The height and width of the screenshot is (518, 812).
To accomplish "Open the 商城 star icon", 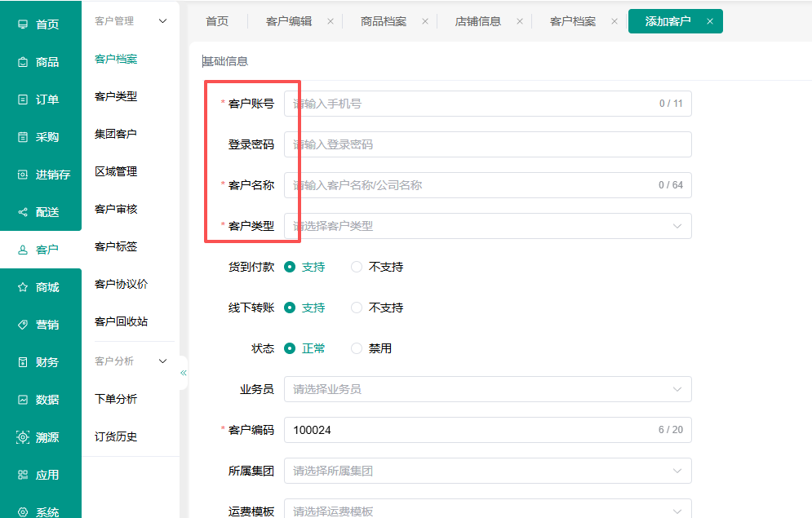I will point(23,287).
